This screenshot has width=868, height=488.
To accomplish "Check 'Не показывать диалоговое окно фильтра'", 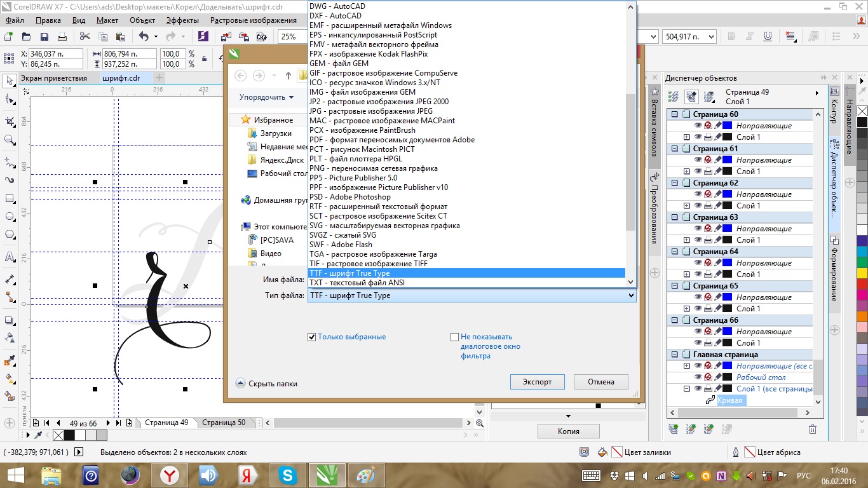I will point(454,337).
